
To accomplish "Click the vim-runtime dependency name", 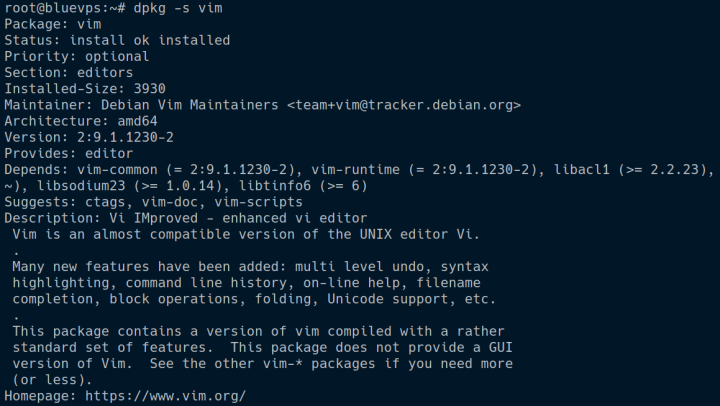I will [355, 170].
